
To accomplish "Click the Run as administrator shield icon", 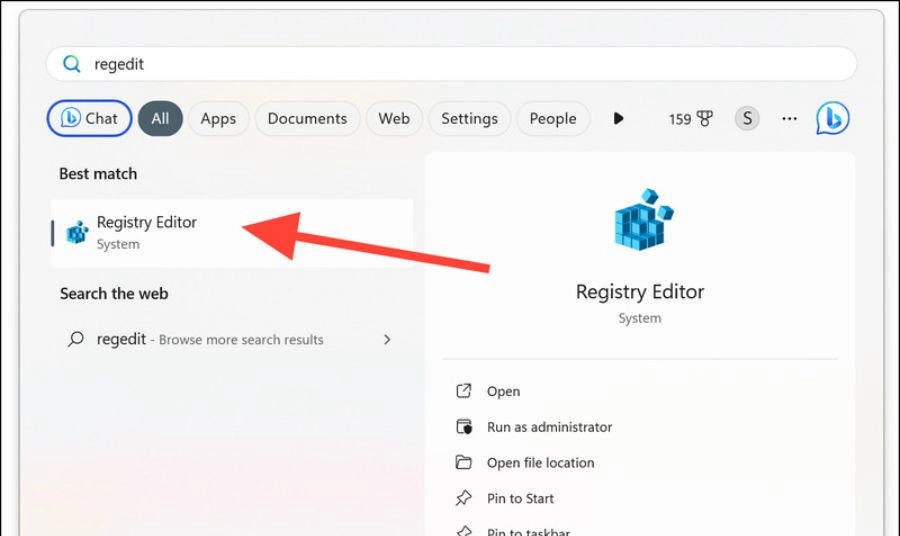I will pyautogui.click(x=464, y=426).
